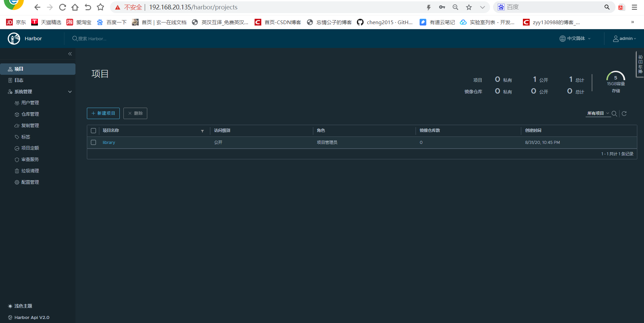Click the Baidu search magnifier icon

pos(607,7)
